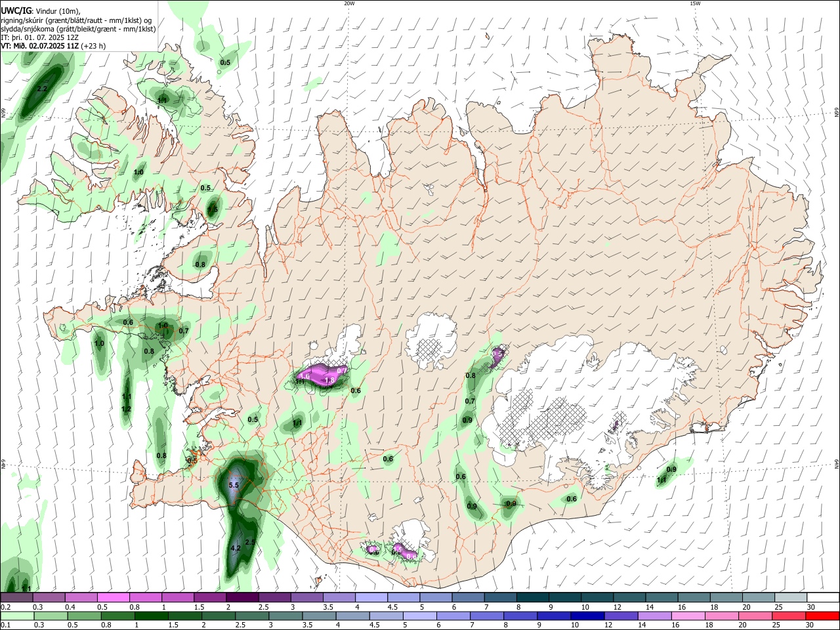840x630 pixels.
Task: Click the 4.2 precipitation value on the map
Action: pyautogui.click(x=236, y=548)
